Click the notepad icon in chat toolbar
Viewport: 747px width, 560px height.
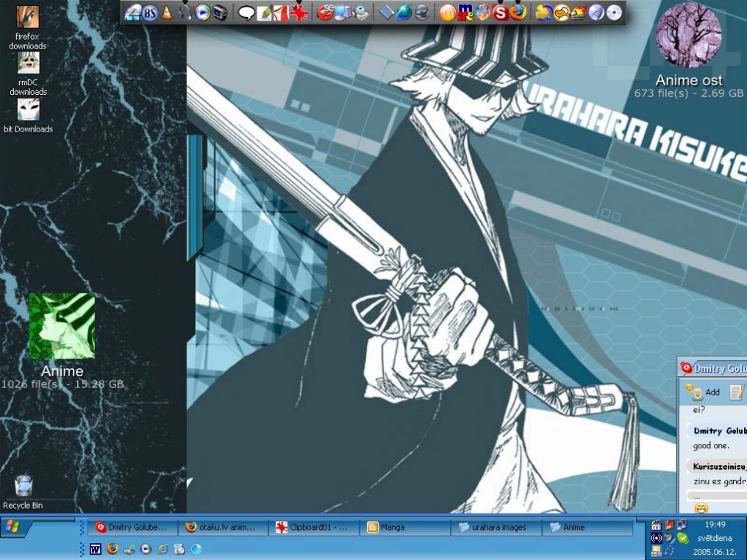click(x=737, y=392)
